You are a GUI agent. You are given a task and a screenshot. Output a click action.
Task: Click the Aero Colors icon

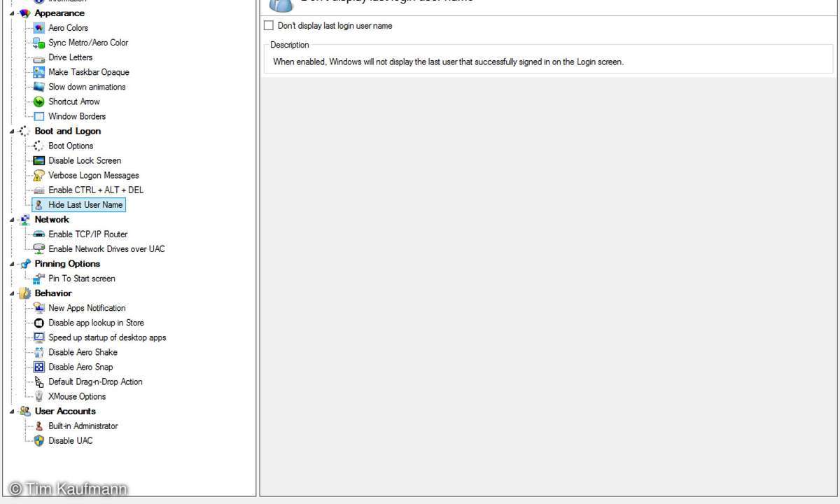(x=39, y=28)
